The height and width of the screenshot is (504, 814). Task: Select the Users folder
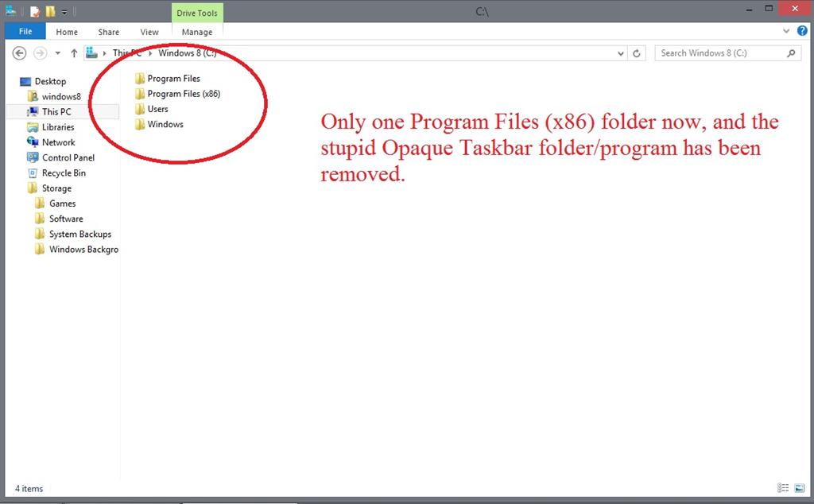pyautogui.click(x=157, y=109)
